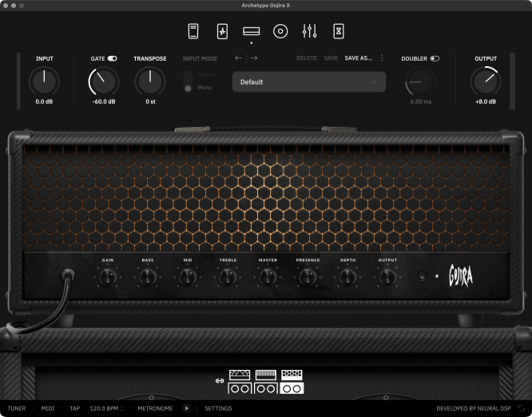532x417 pixels.
Task: Choose the cabinet under the zigzag amp
Action: tap(240, 388)
